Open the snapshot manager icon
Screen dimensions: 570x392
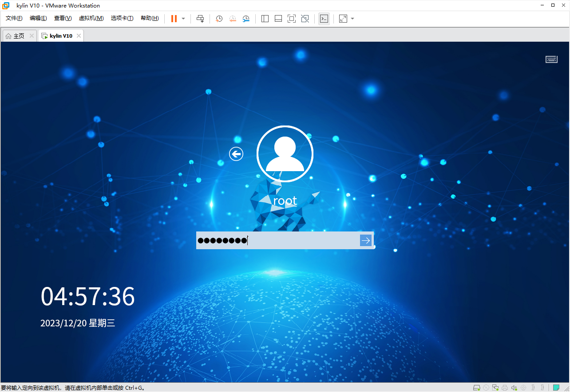(246, 19)
